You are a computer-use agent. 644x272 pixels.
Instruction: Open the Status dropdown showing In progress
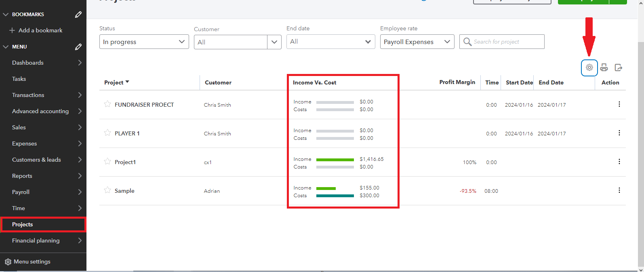pyautogui.click(x=144, y=42)
